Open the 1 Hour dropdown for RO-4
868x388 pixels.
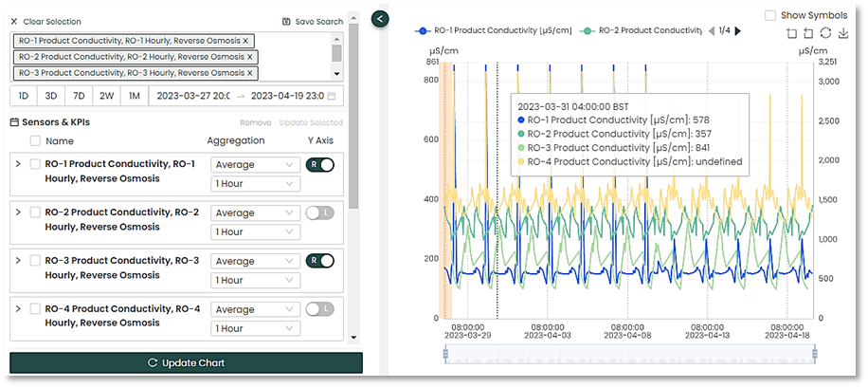(x=255, y=328)
